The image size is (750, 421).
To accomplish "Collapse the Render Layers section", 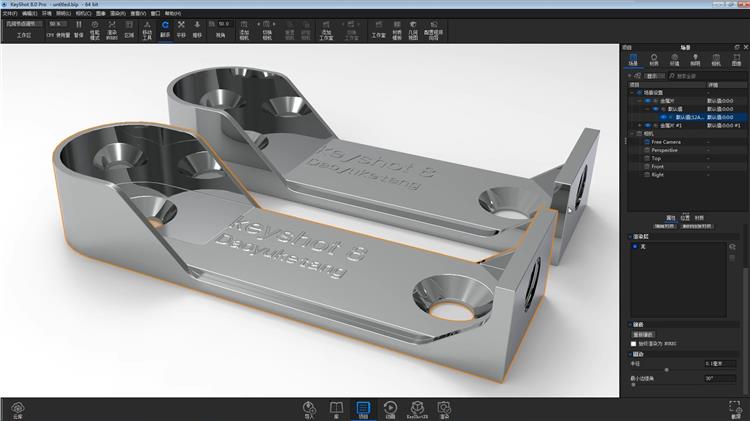I will (x=631, y=237).
